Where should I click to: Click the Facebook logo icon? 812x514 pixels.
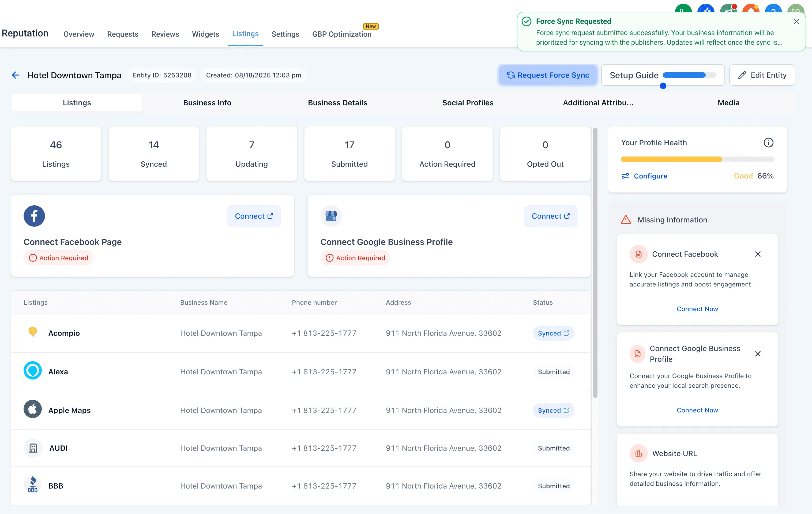point(34,216)
